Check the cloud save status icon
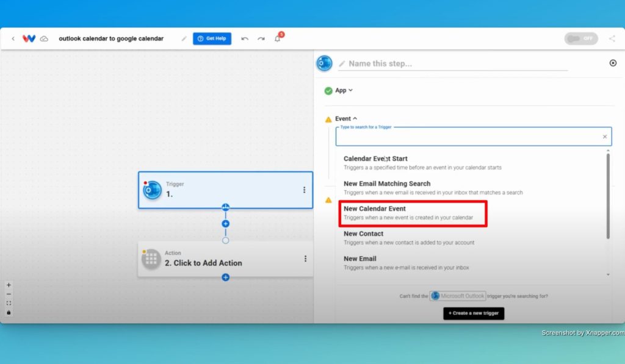625x364 pixels. click(x=44, y=38)
